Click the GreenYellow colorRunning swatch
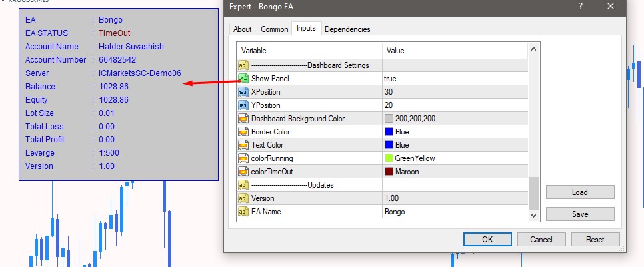Viewport: 644px width, 267px height. coord(389,158)
